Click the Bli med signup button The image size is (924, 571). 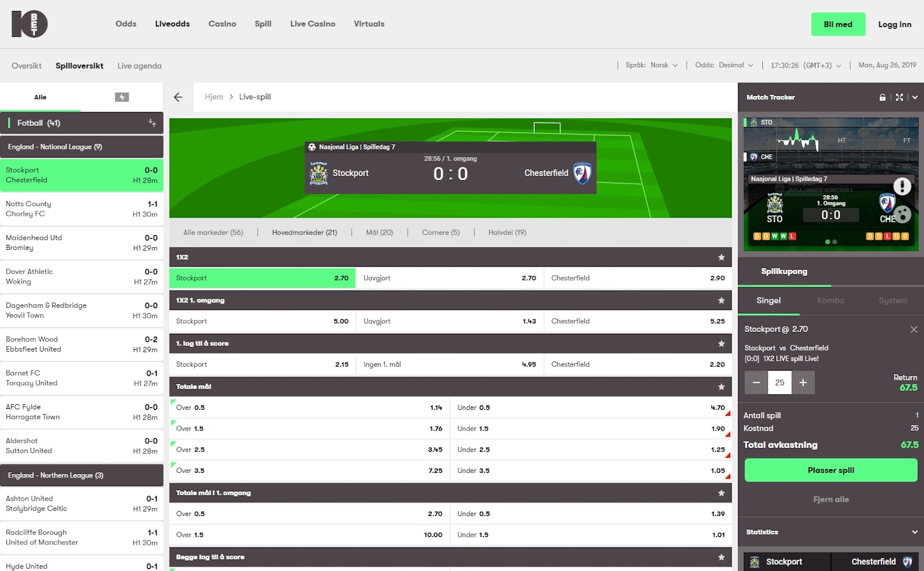(837, 24)
